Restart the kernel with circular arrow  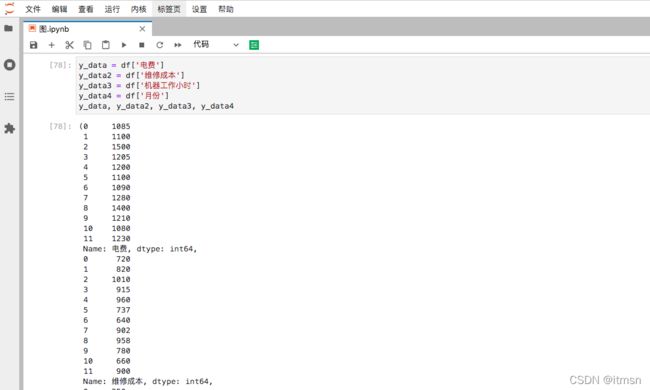[x=160, y=45]
